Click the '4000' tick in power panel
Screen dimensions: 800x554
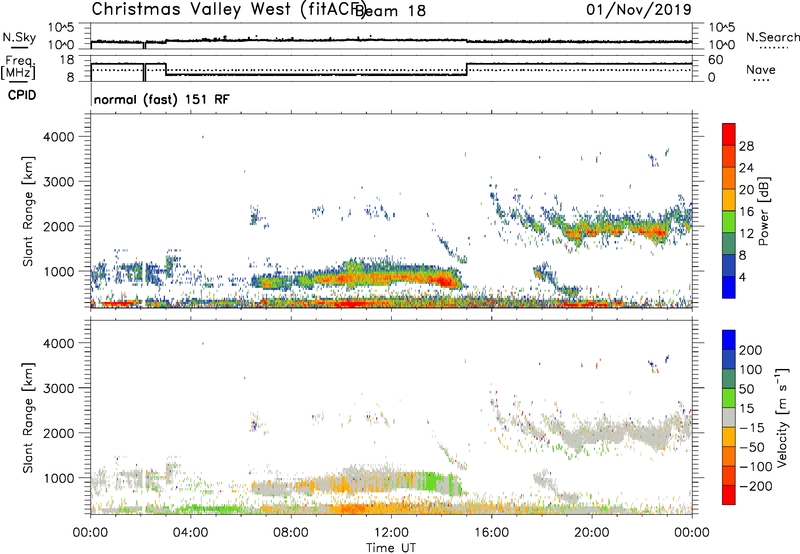(58, 137)
